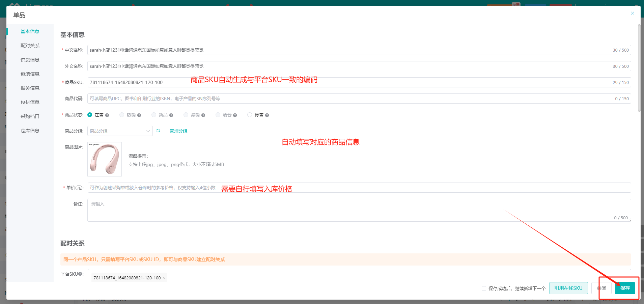Click the 配对关系 section heading
Image resolution: width=644 pixels, height=304 pixels.
73,243
